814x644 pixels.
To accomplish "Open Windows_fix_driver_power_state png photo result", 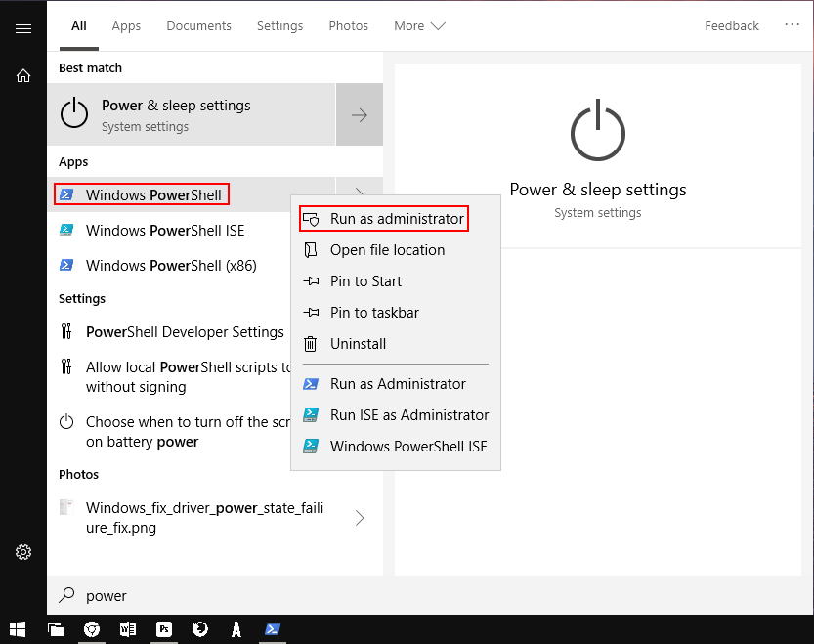I will pos(215,518).
